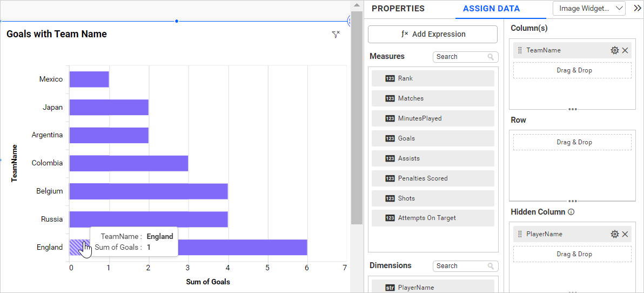The image size is (644, 293).
Task: Select the Goals measure field
Action: (432, 138)
